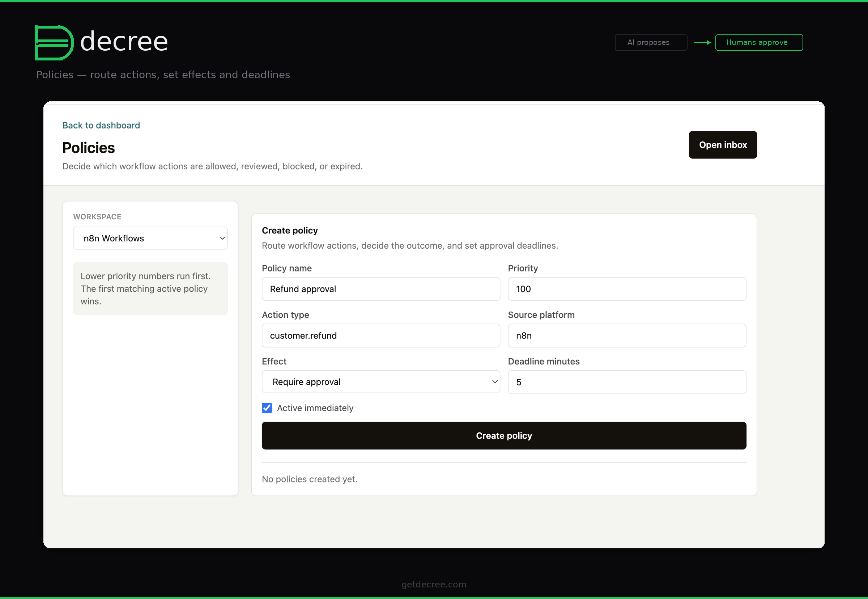This screenshot has height=599, width=868.
Task: Select the AI proposes badge
Action: click(651, 42)
